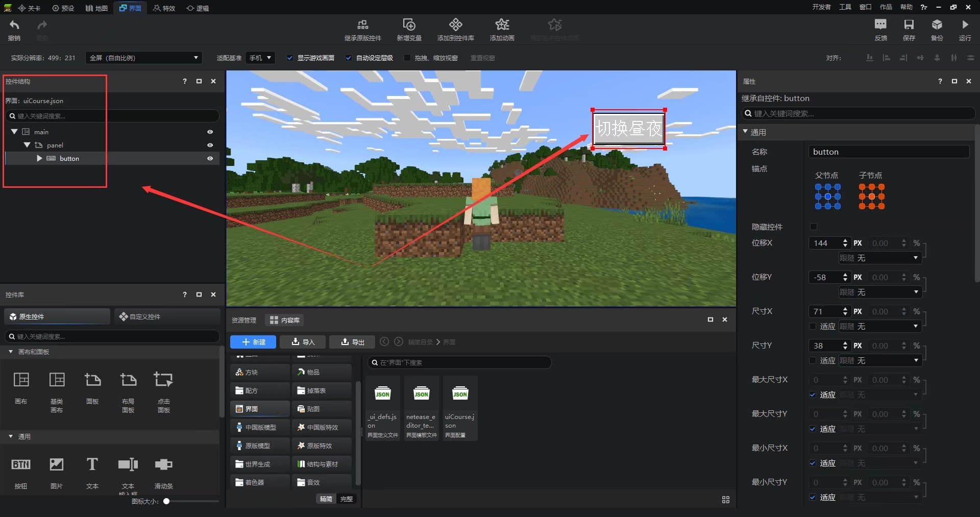Viewport: 980px width, 517px height.
Task: Collapse the panel tree node
Action: (27, 145)
